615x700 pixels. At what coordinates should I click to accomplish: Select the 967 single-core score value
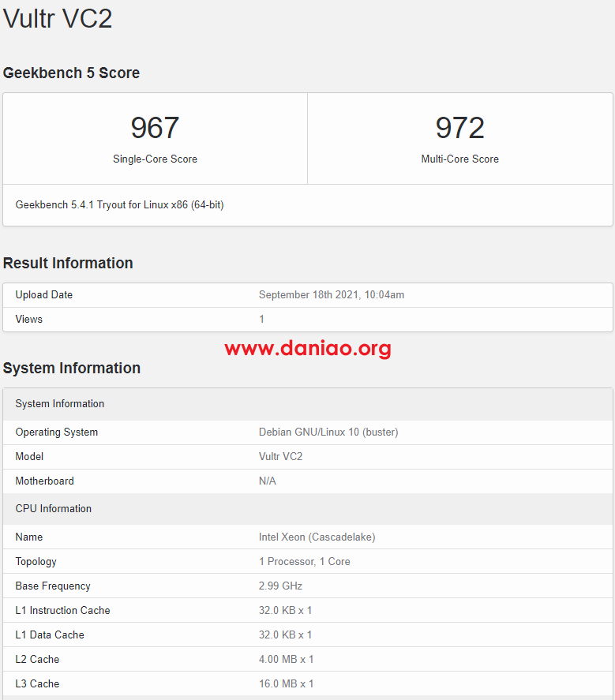155,128
